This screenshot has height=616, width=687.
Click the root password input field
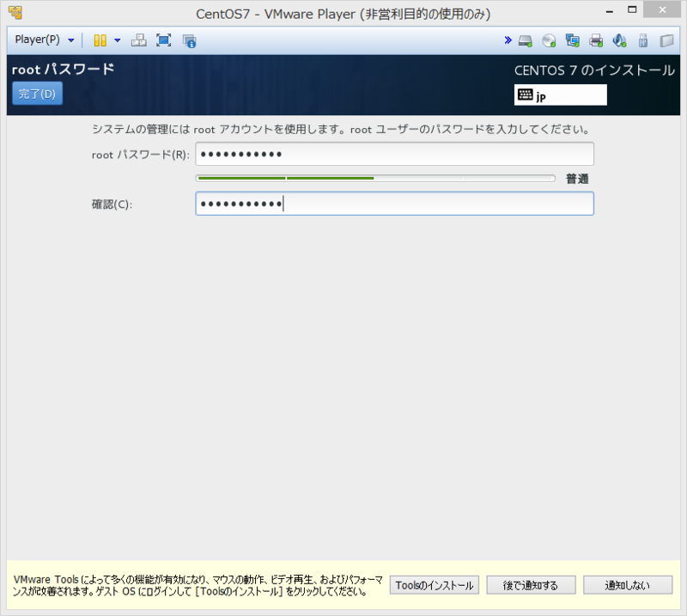coord(393,154)
